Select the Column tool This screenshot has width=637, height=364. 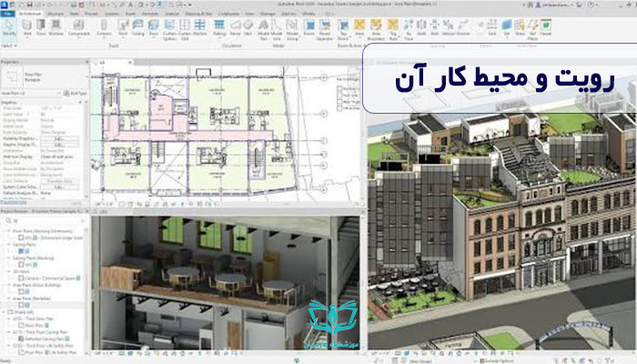coord(104,27)
